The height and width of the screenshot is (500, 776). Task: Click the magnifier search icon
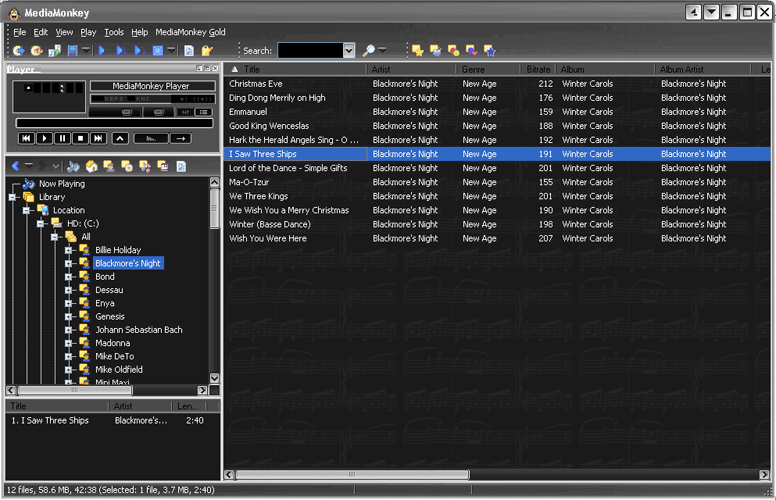point(369,50)
